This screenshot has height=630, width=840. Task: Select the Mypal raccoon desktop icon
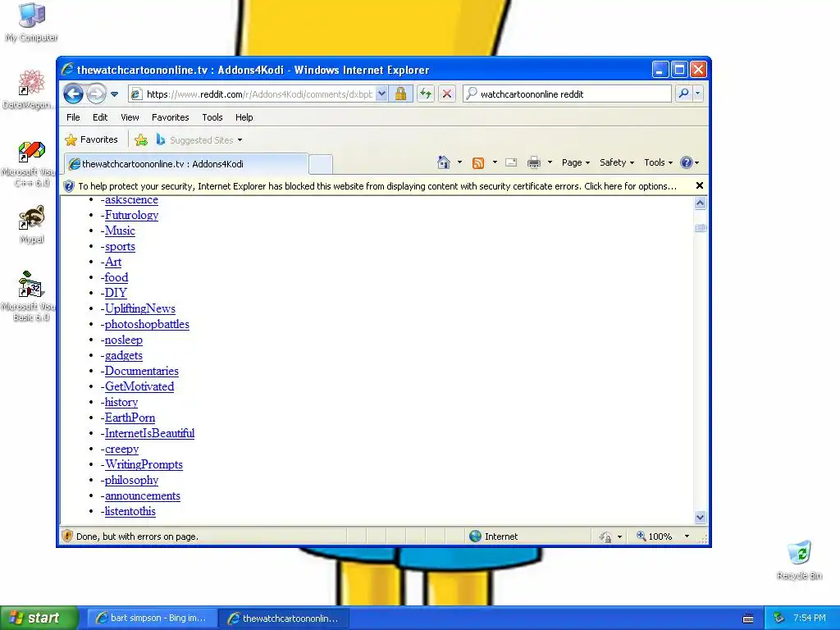(x=31, y=225)
